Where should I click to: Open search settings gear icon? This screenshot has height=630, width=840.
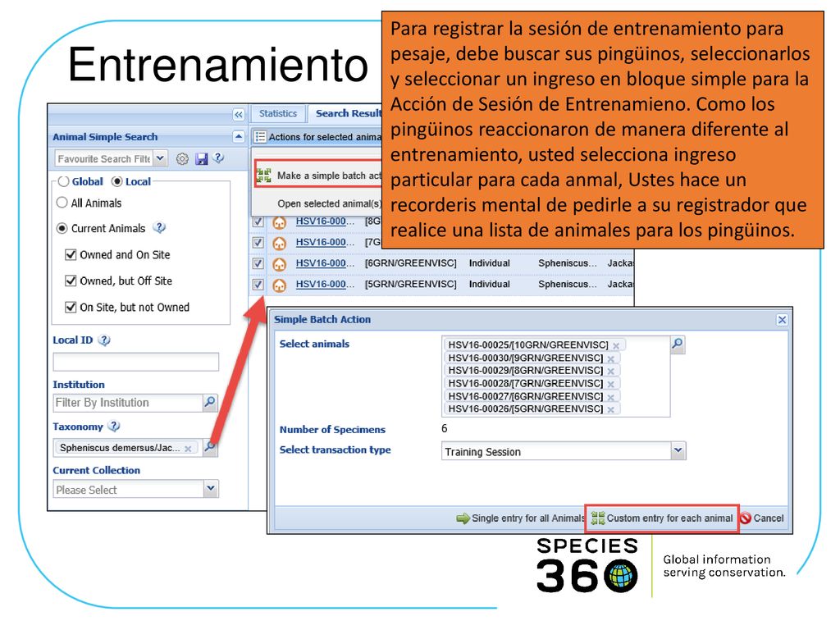point(182,158)
